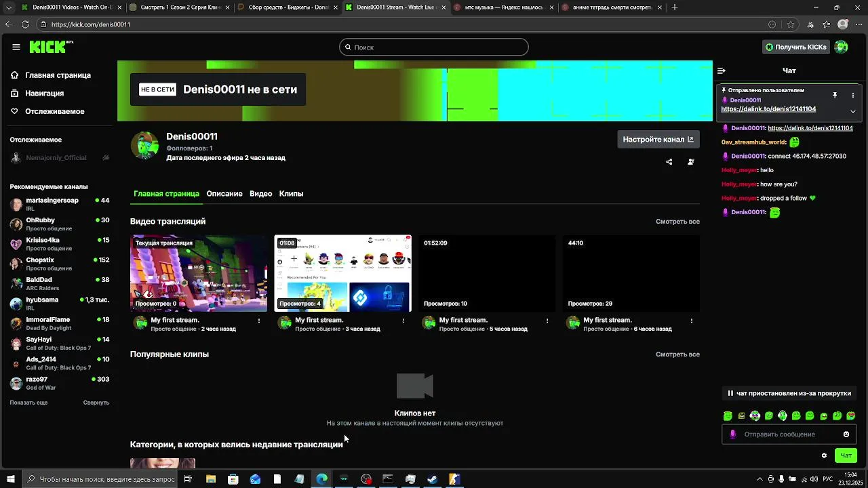Viewport: 868px width, 488px height.
Task: Click Смотреть все next to Видео трансляций
Action: 677,222
